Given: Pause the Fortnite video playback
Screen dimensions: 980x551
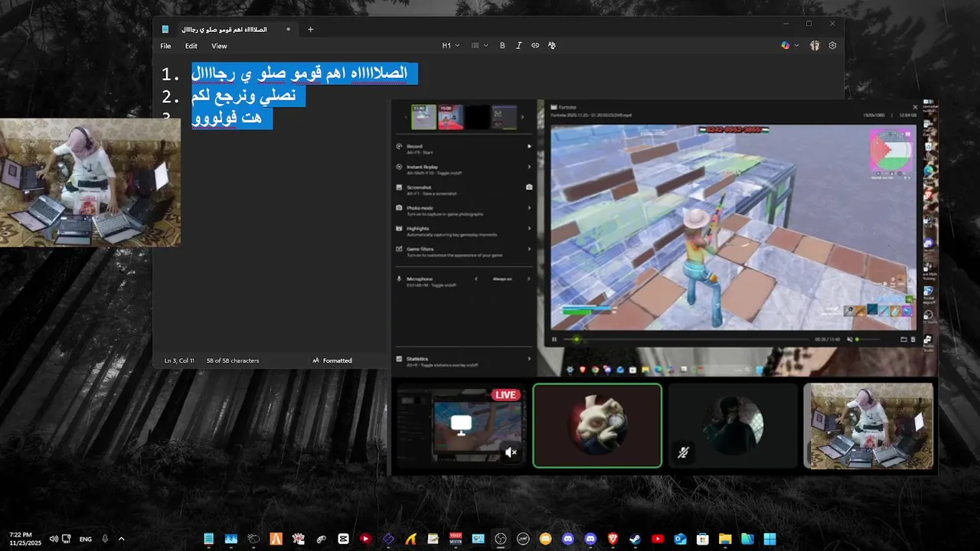Looking at the screenshot, I should click(555, 339).
